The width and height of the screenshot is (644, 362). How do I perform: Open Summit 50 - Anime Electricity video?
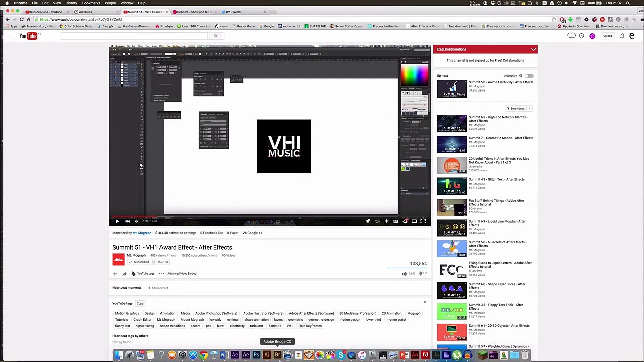click(x=501, y=82)
